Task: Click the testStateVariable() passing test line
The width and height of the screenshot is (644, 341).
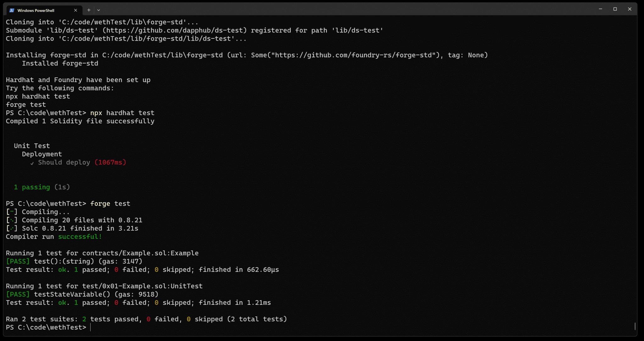Action: [x=82, y=294]
